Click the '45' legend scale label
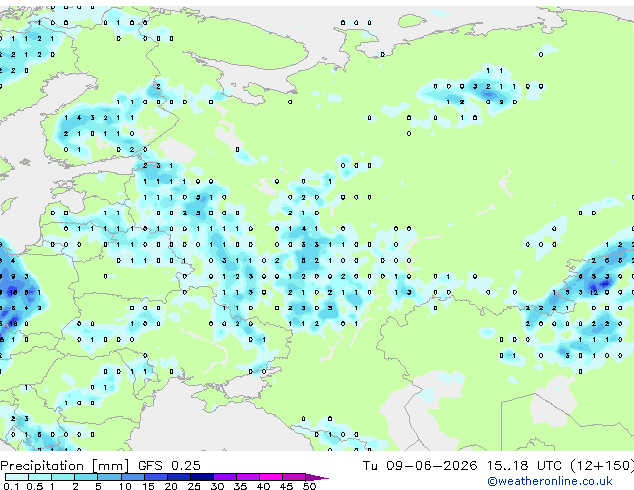 point(286,486)
